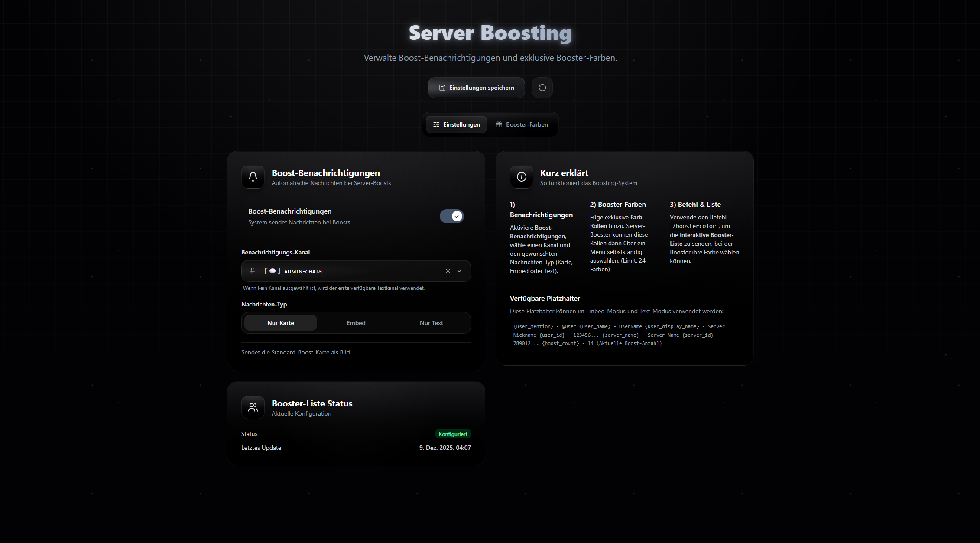Click the bell icon on Boost-Benachrichtigungen card
Image resolution: width=980 pixels, height=543 pixels.
(x=253, y=177)
